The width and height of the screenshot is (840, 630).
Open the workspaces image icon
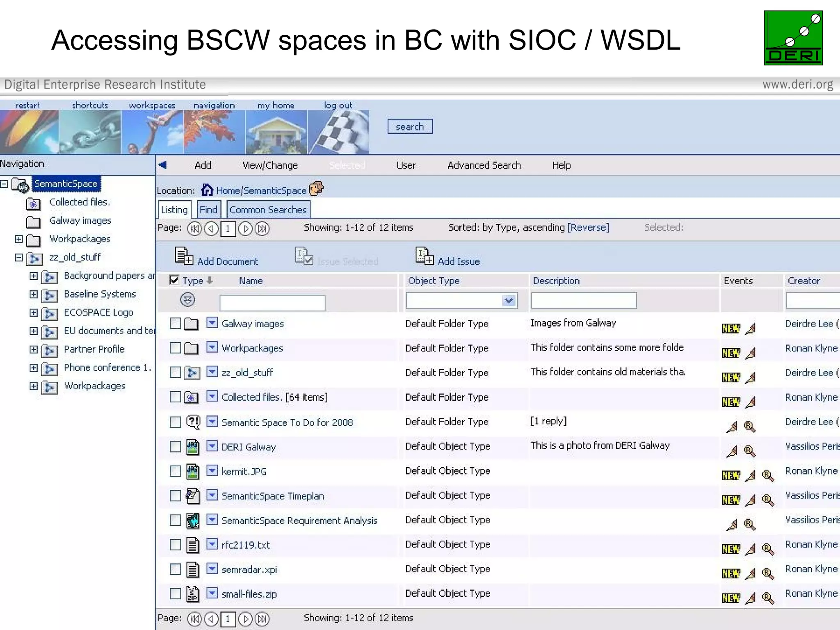(152, 132)
